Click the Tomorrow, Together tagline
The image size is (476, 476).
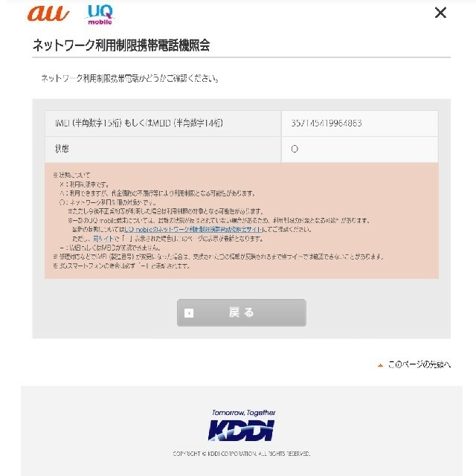pyautogui.click(x=244, y=413)
